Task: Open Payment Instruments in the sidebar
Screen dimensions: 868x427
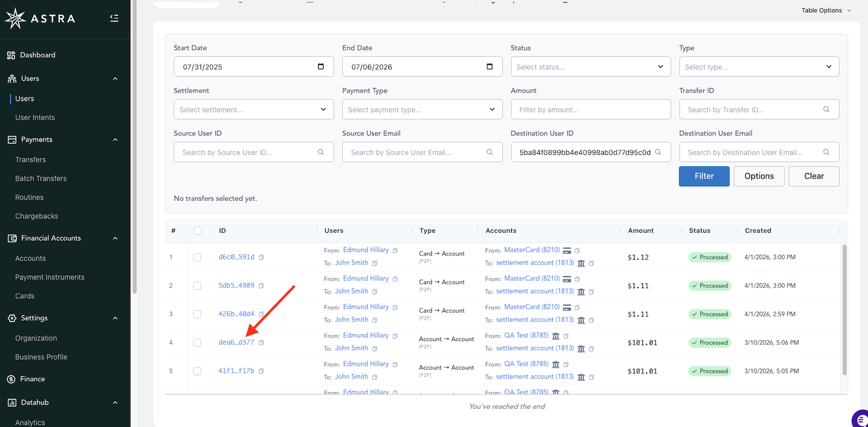Action: [50, 277]
